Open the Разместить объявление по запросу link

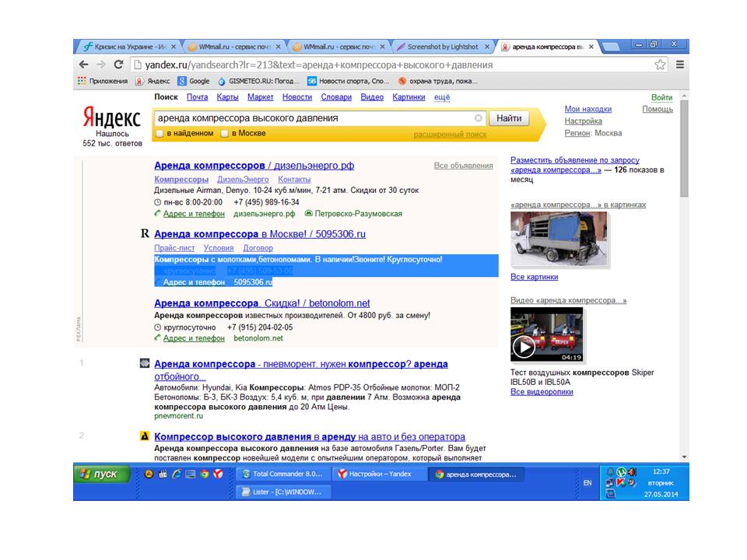[x=574, y=165]
